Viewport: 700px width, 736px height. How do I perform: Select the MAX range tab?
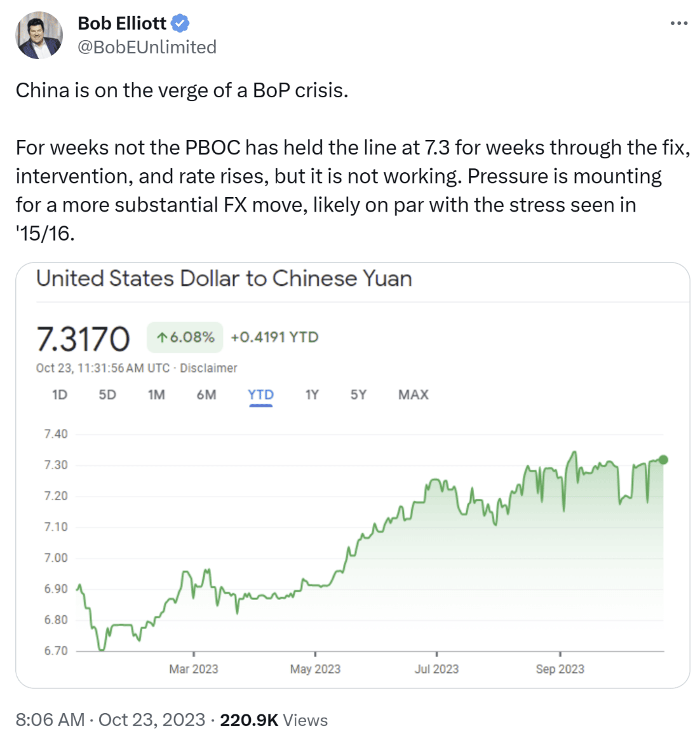coord(413,395)
